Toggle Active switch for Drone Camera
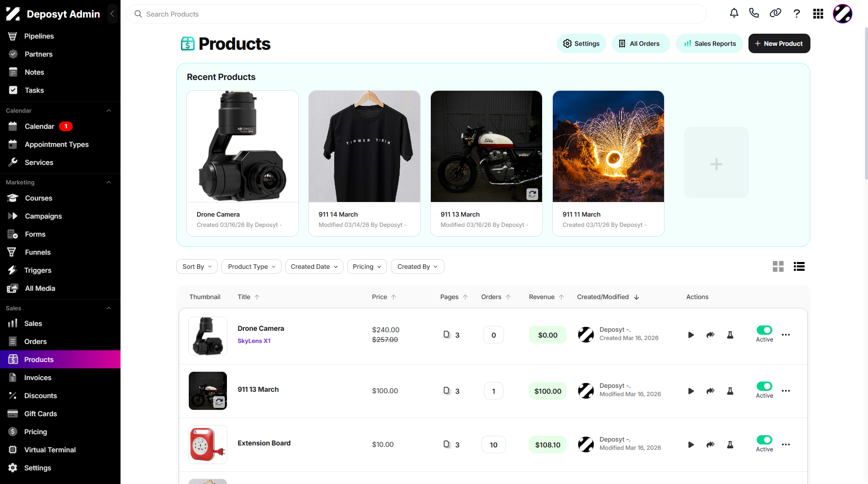This screenshot has height=484, width=868. pyautogui.click(x=765, y=330)
